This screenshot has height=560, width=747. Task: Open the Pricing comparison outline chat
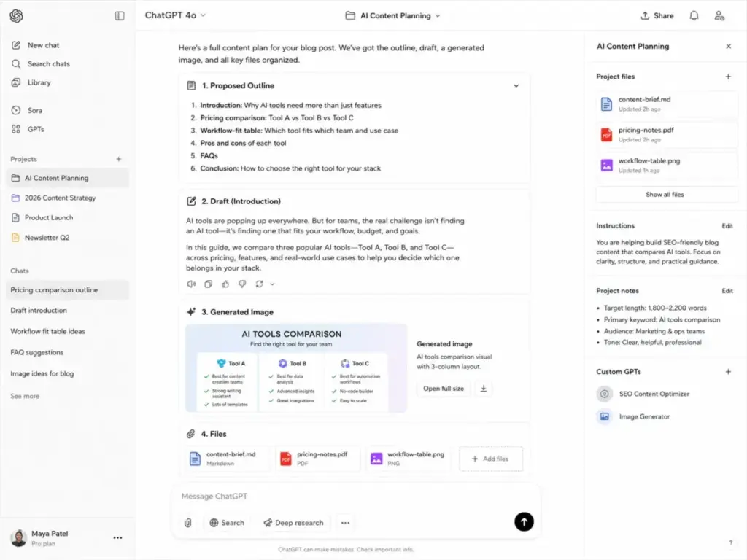coord(67,290)
